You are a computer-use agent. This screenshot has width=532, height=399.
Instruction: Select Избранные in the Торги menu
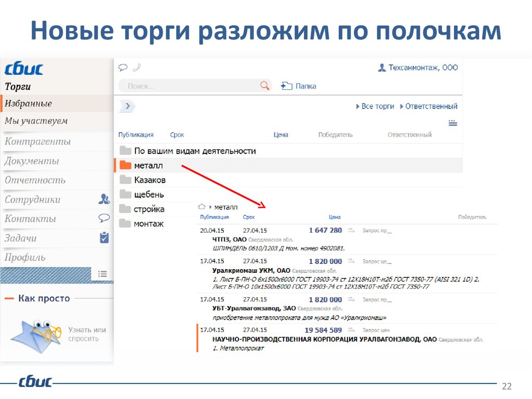click(29, 103)
